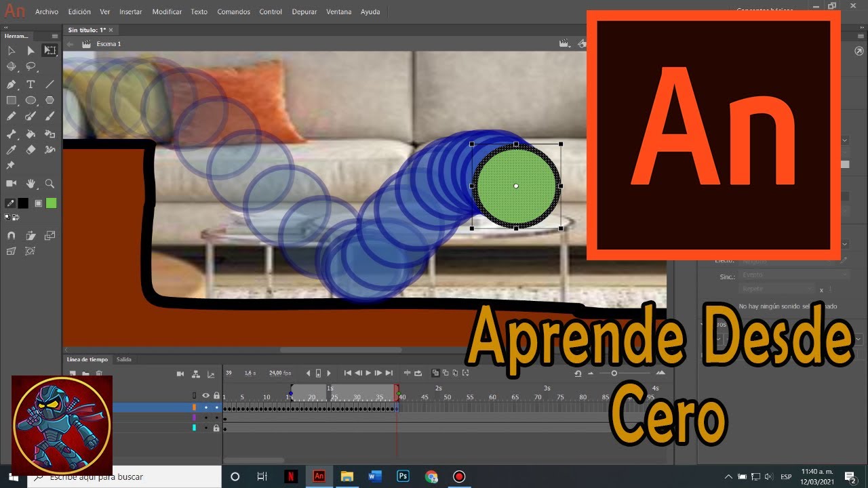Screen dimensions: 868x488
Task: Step forward one frame
Action: point(378,373)
